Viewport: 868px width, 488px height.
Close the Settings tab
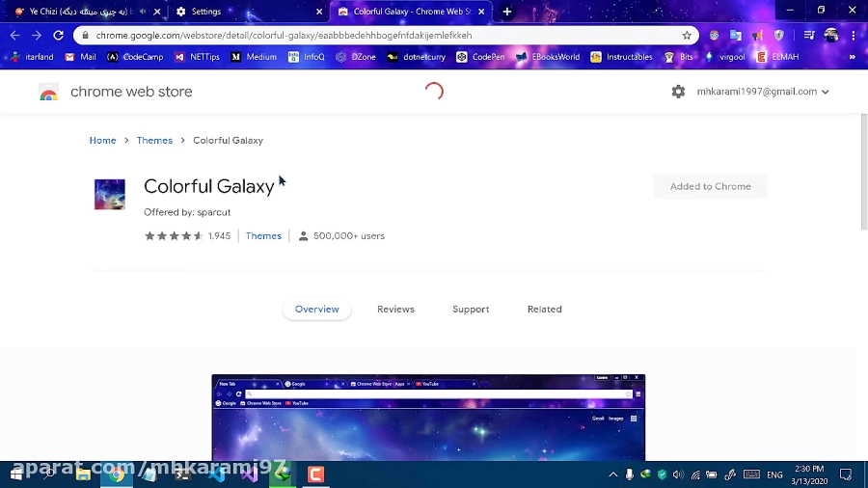click(319, 11)
